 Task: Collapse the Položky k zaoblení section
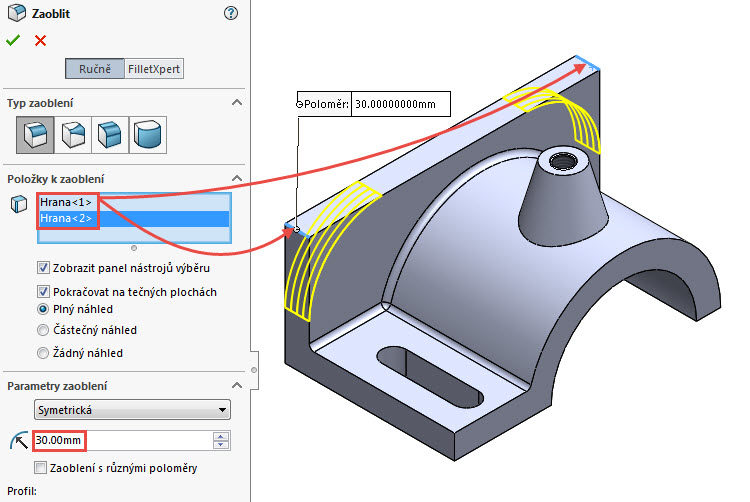tap(237, 178)
